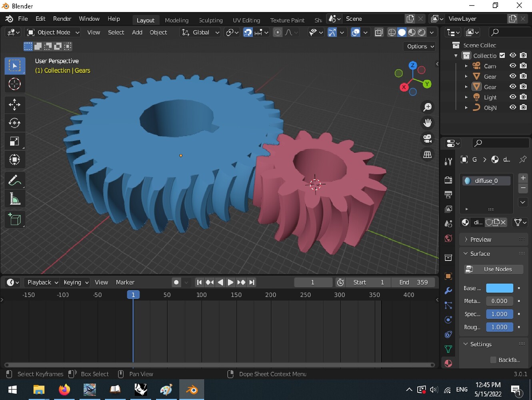
Task: Select the Cam object in the outliner
Action: tap(490, 66)
